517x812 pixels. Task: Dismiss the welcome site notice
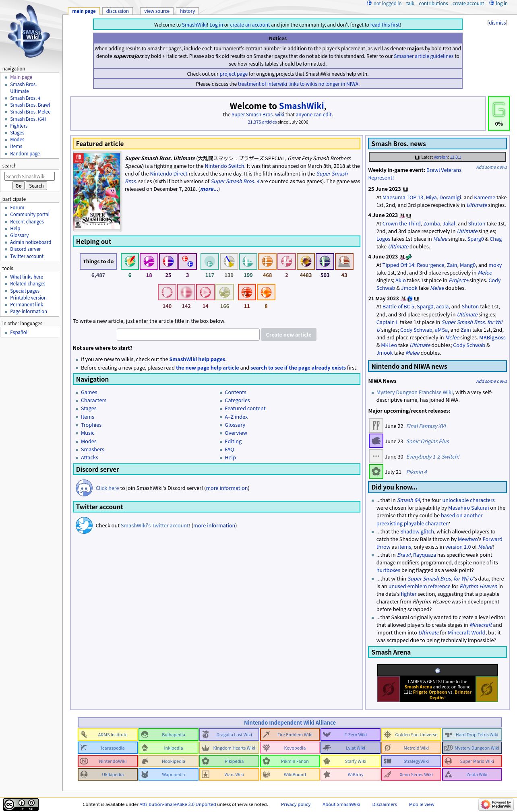pos(497,23)
